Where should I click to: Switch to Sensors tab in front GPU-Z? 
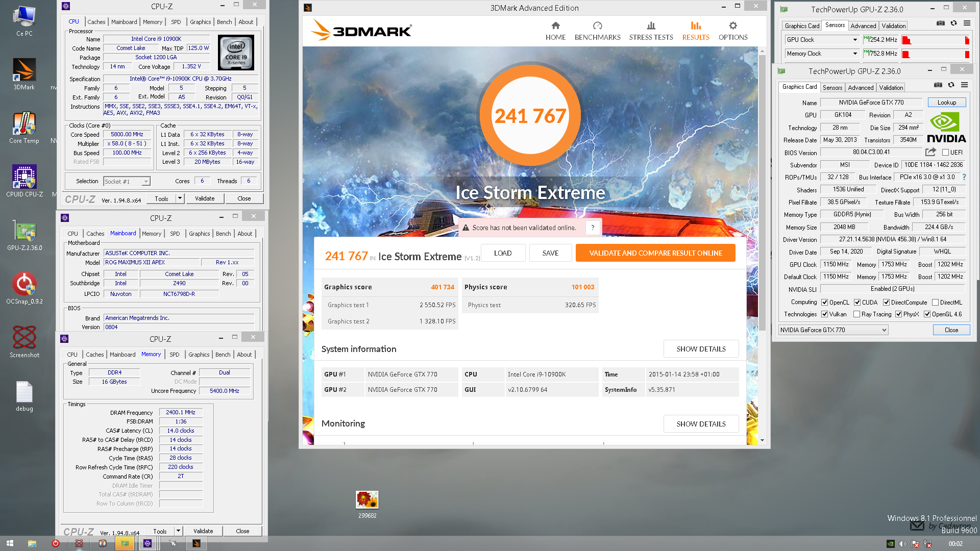(x=832, y=87)
